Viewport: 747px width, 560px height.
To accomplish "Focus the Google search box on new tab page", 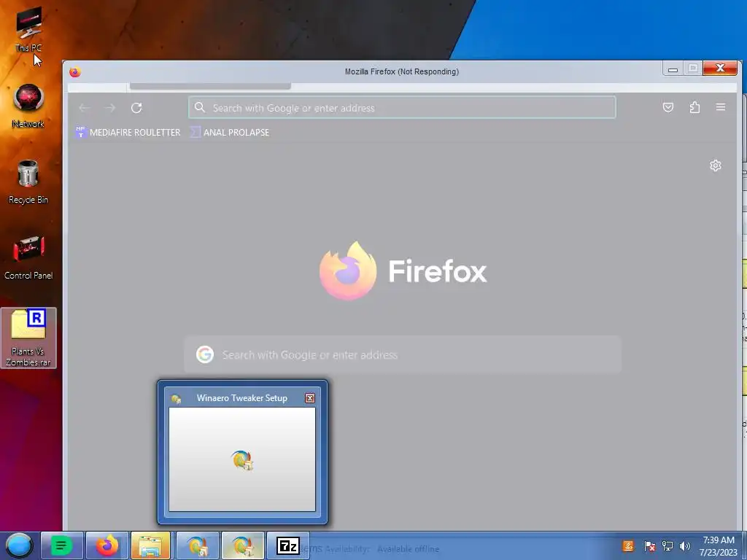I will click(403, 355).
